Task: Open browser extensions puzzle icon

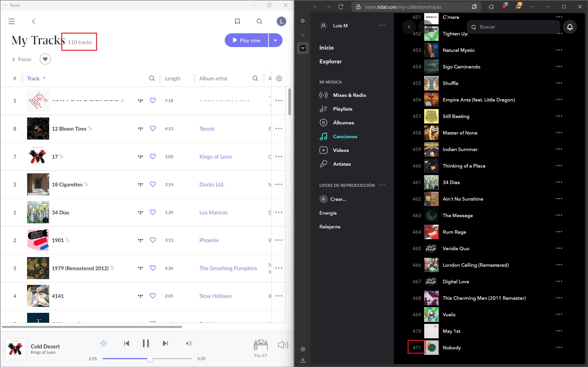Action: [x=491, y=7]
